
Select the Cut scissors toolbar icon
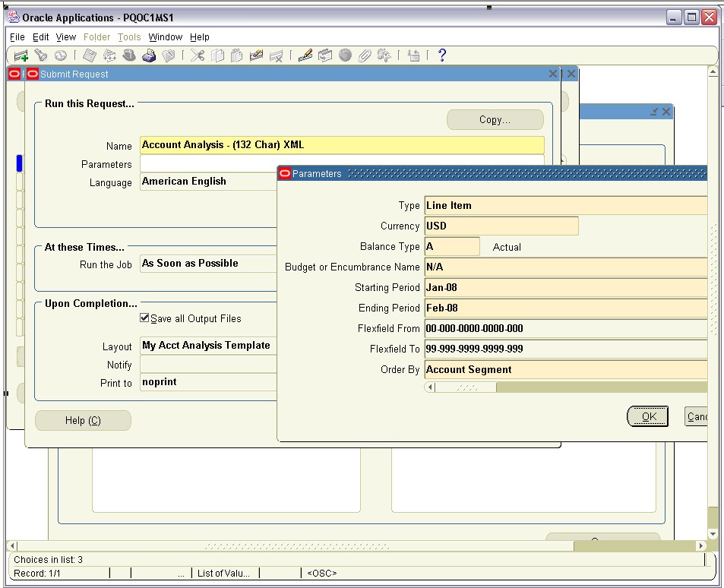coord(197,55)
